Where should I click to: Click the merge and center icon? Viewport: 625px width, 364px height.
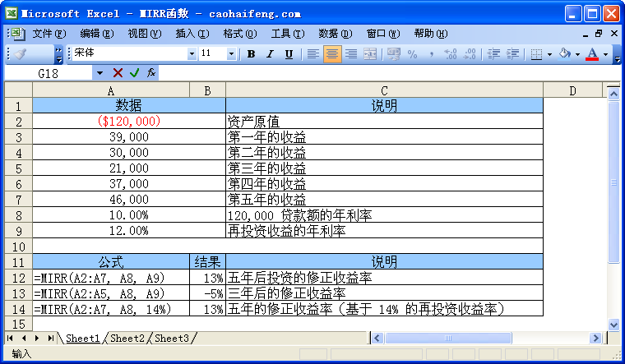370,54
